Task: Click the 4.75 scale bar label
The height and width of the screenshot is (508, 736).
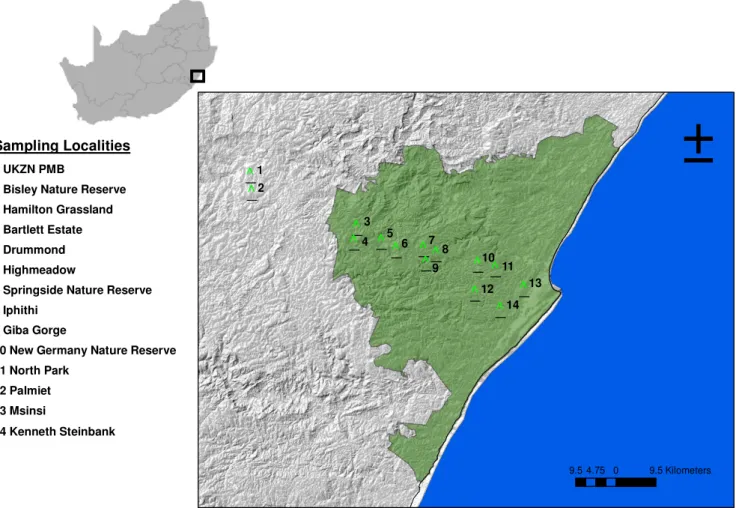Action: [595, 470]
